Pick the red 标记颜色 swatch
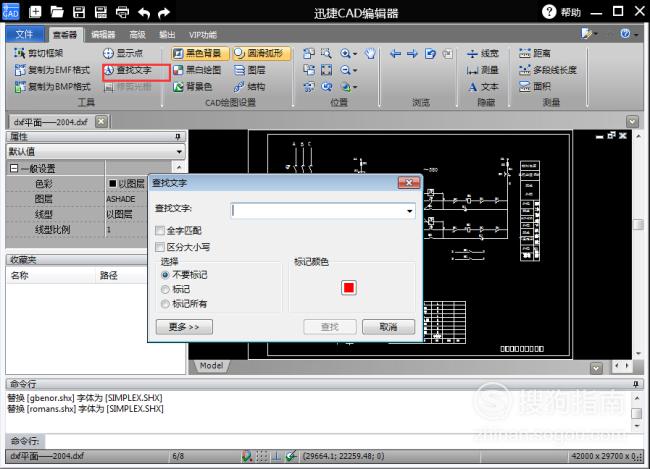The image size is (650, 469). pos(349,287)
